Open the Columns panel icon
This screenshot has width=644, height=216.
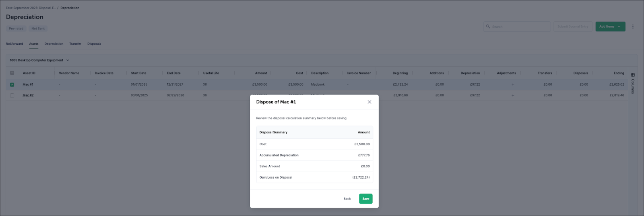[633, 75]
